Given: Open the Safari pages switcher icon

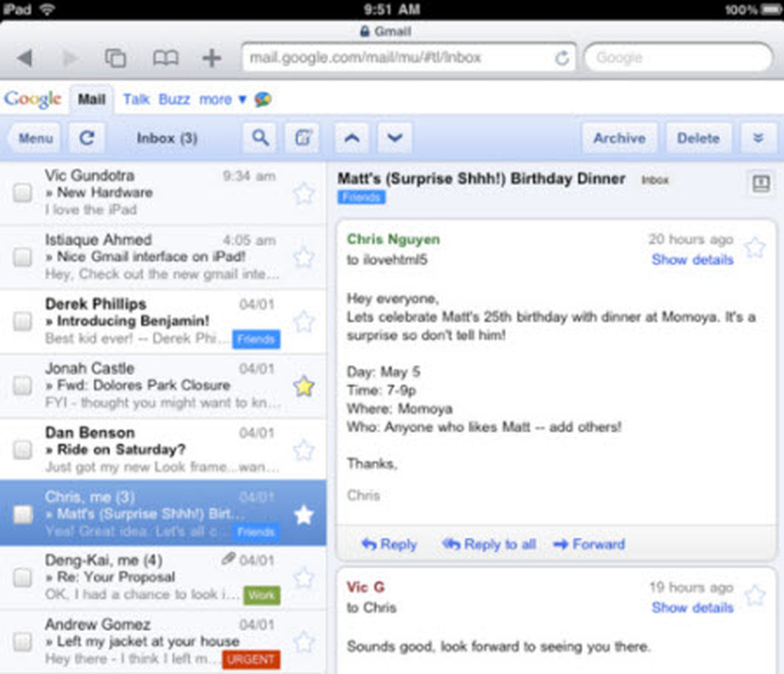Looking at the screenshot, I should (x=116, y=58).
